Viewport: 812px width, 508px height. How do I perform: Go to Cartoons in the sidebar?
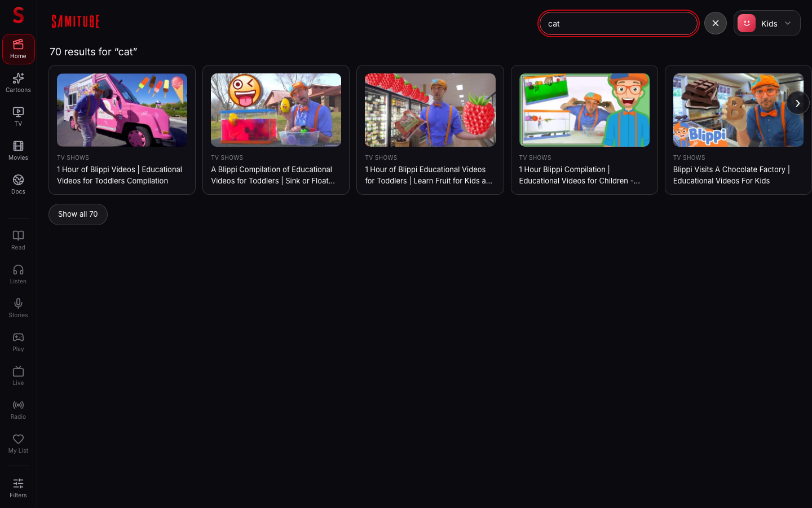click(x=18, y=83)
